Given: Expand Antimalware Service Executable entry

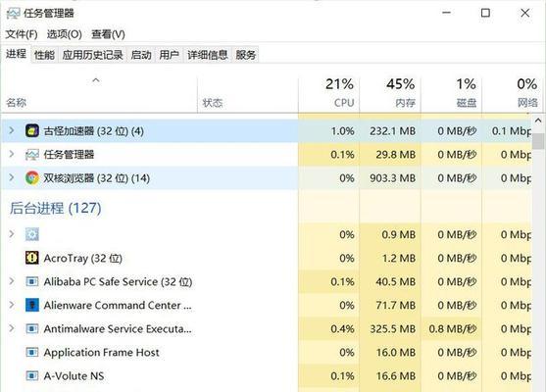Looking at the screenshot, I should 12,328.
